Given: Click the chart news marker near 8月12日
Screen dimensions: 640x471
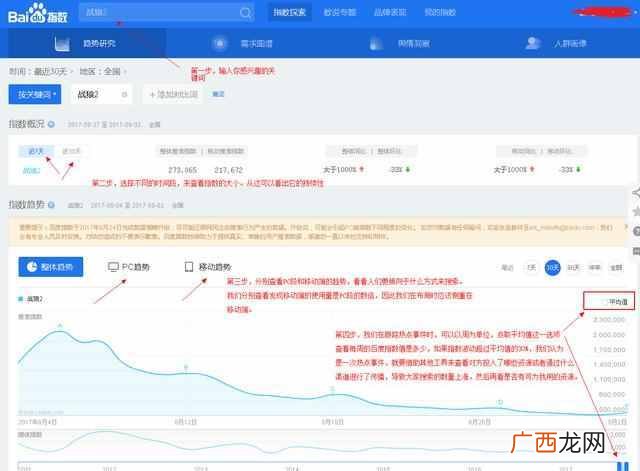Looking at the screenshot, I should click(186, 367).
